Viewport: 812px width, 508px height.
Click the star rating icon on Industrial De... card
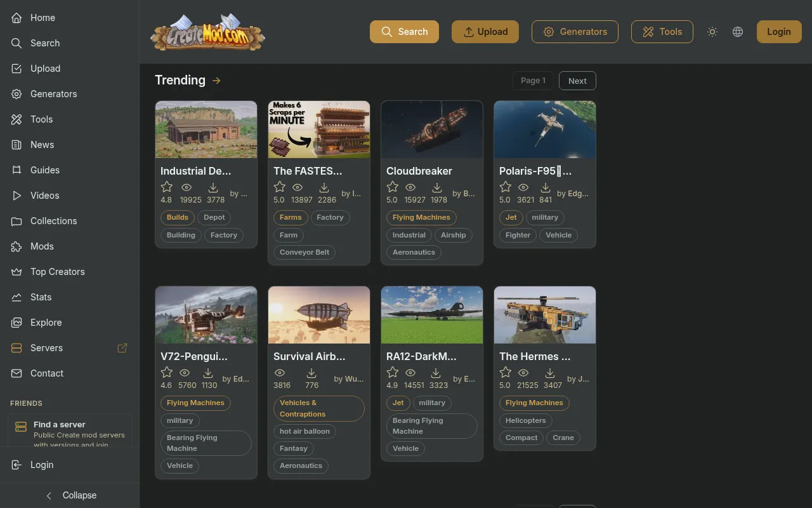pos(166,187)
